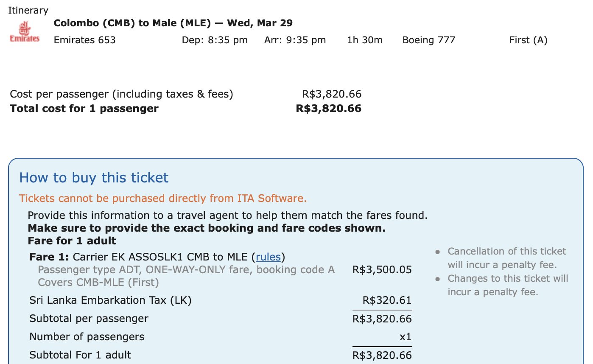This screenshot has width=593, height=364.
Task: Click the Fare 1 Carrier EK line
Action: 157,257
